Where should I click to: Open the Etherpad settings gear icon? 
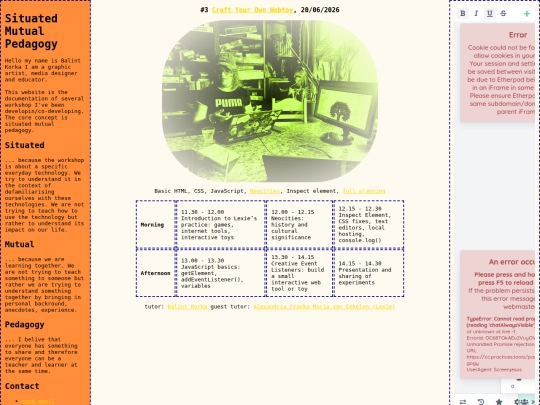(517, 402)
